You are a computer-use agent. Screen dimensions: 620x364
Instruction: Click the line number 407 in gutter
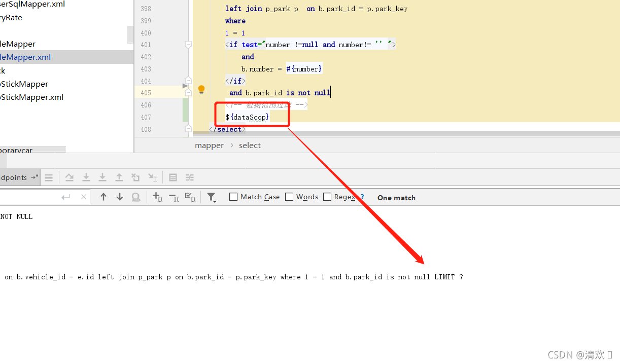146,117
